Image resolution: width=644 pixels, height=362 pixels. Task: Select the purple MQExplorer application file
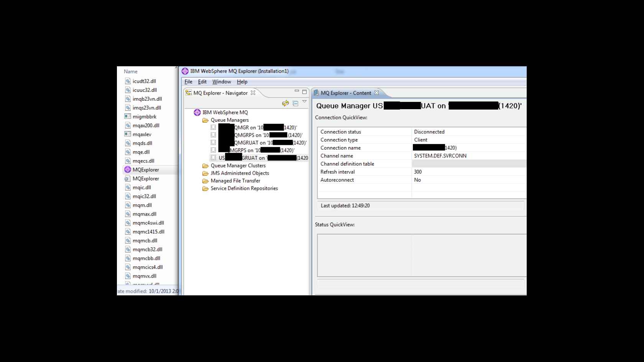tap(146, 170)
